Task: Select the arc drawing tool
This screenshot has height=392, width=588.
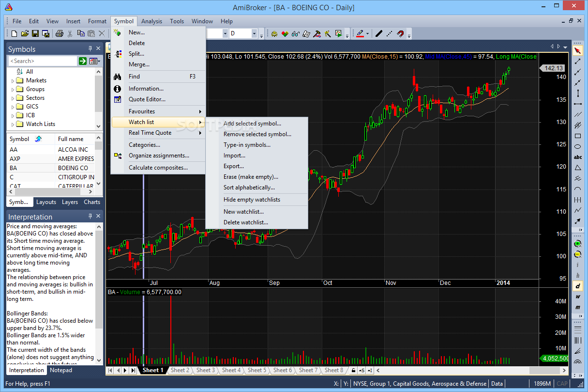Action: 577,189
